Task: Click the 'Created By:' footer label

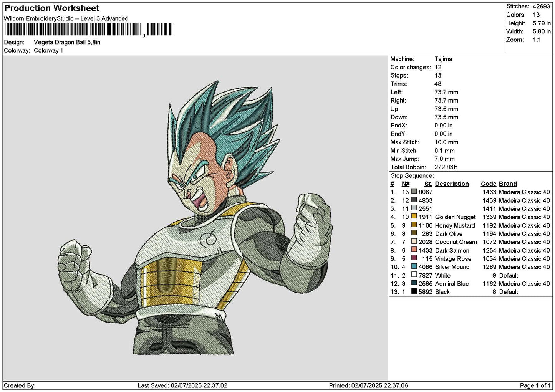Action: tap(20, 385)
